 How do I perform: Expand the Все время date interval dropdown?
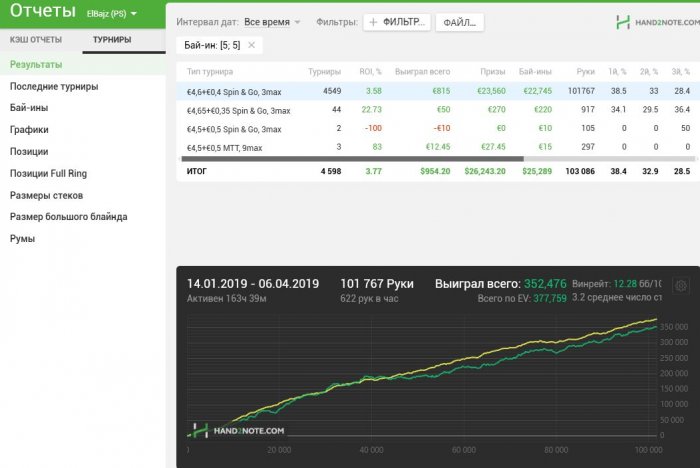(x=297, y=22)
